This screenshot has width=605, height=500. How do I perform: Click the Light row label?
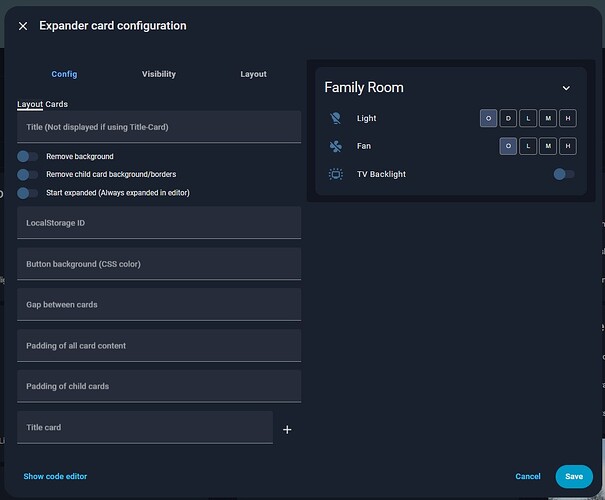coord(366,118)
